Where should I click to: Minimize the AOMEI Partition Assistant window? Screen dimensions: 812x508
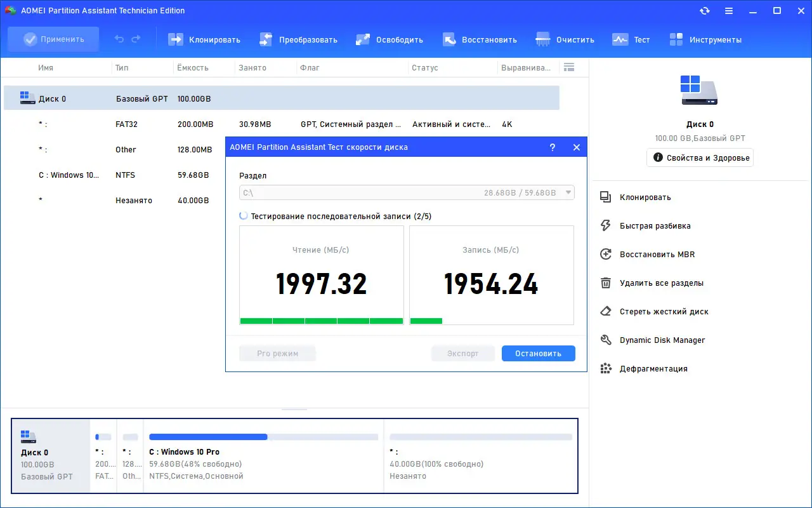[753, 11]
